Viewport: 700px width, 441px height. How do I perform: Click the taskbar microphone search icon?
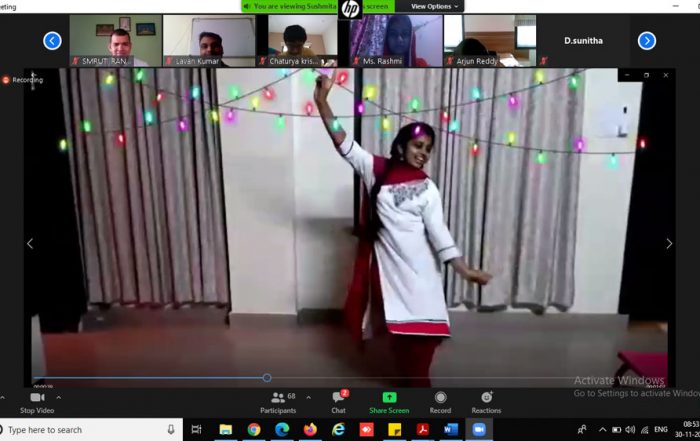(x=171, y=429)
